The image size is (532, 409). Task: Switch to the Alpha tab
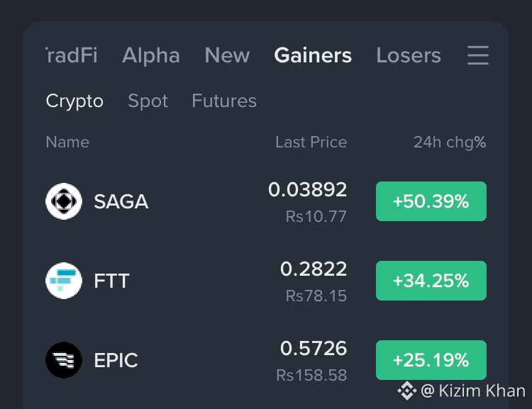(x=151, y=55)
